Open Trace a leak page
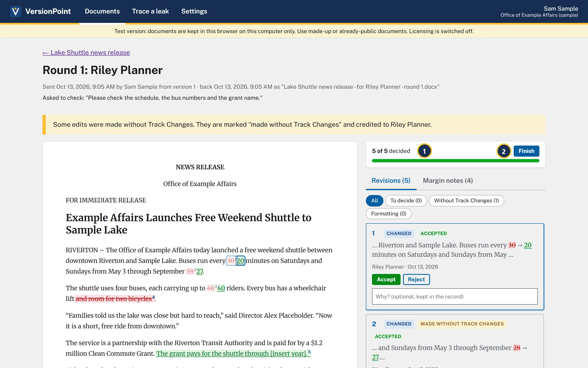588x368 pixels. [x=150, y=11]
